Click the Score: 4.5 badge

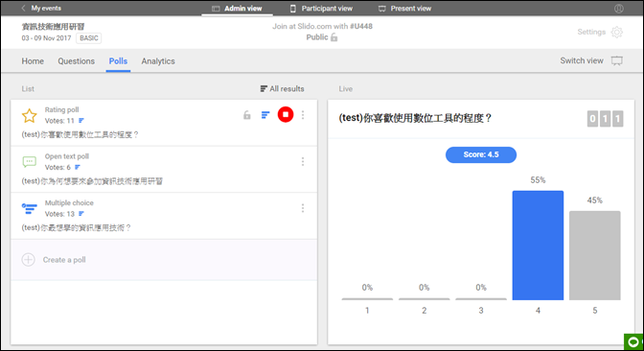pyautogui.click(x=481, y=155)
